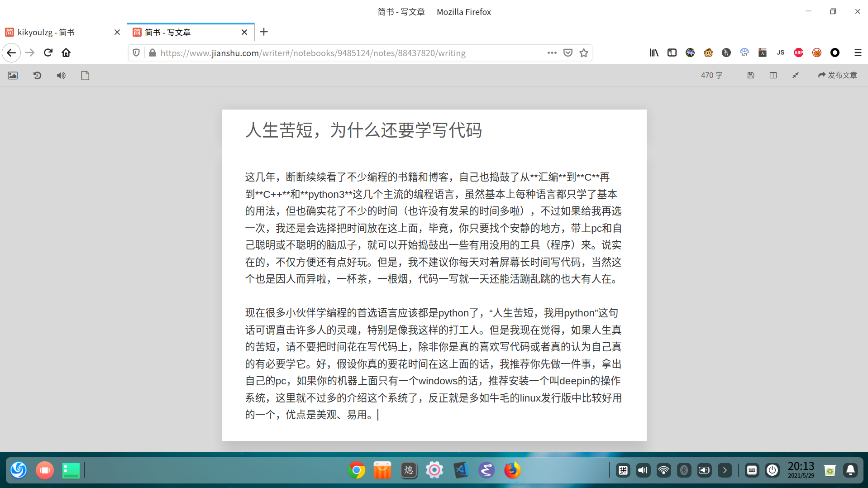868x488 pixels.
Task: Insert an image into the article
Action: [12, 75]
